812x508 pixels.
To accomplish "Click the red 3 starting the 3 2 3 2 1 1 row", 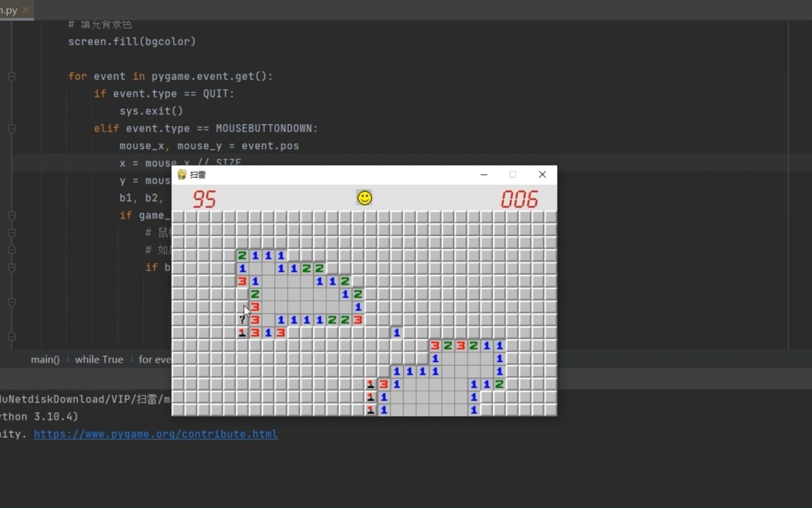I will [435, 346].
